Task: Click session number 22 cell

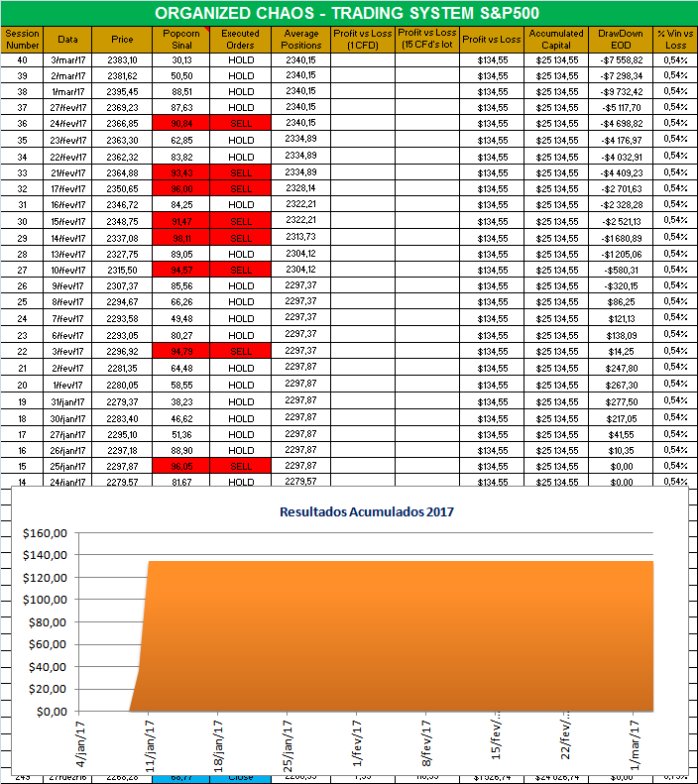Action: tap(22, 351)
